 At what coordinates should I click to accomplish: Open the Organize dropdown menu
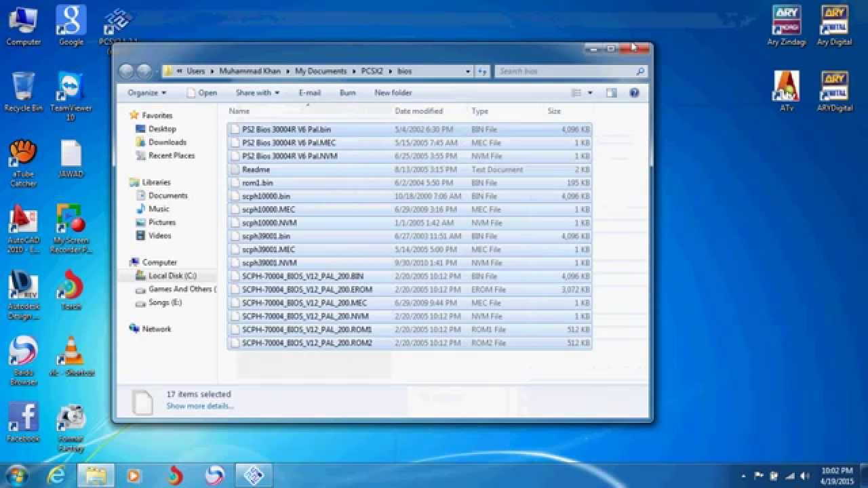[146, 93]
